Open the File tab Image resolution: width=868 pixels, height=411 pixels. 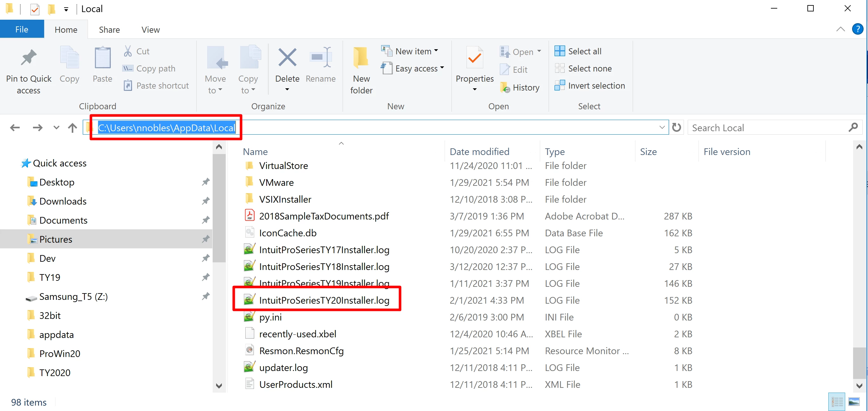22,29
